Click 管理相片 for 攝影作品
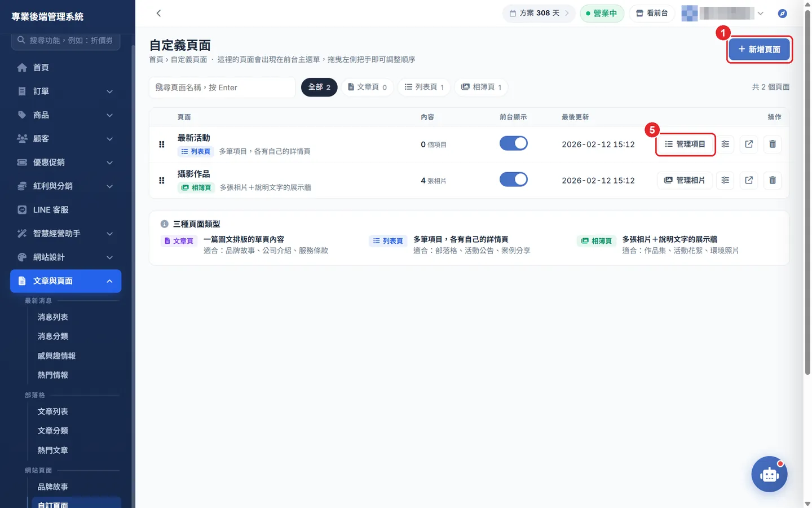Image resolution: width=812 pixels, height=508 pixels. tap(685, 181)
